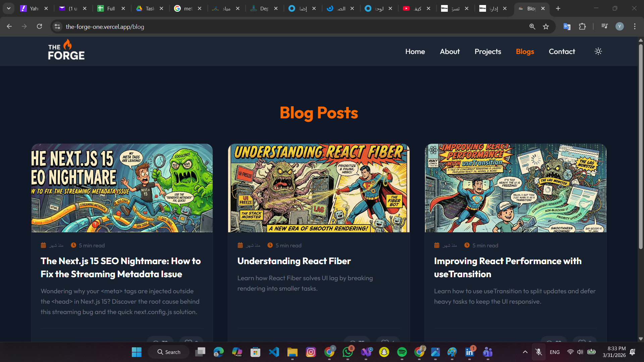The width and height of the screenshot is (644, 362).
Task: Toggle the light/dark theme sun icon
Action: pyautogui.click(x=598, y=51)
